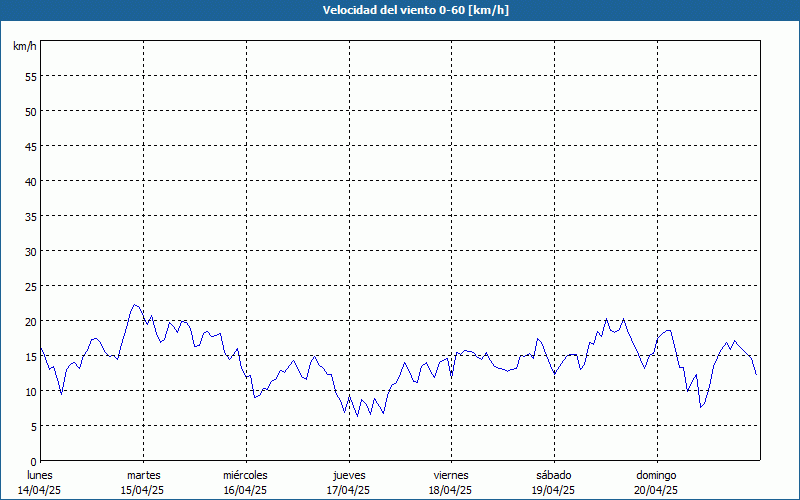
Task: Click the 10 value on y-axis
Action: coord(31,392)
